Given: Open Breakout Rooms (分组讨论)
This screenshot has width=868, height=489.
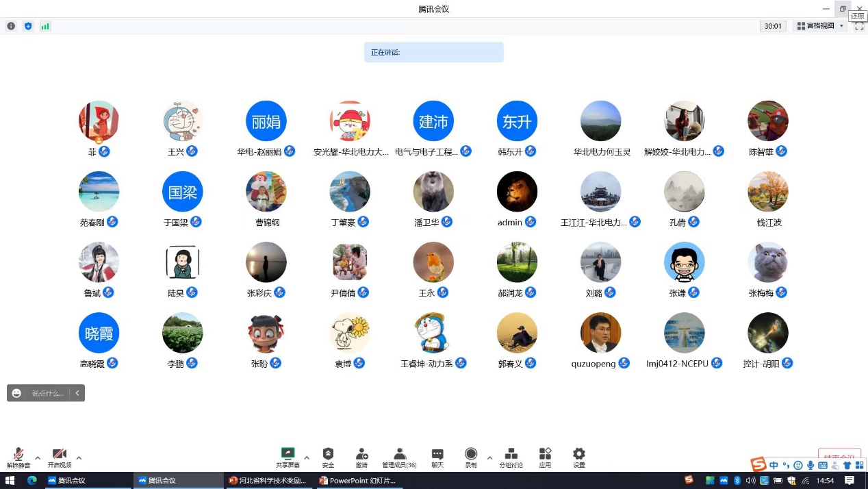Looking at the screenshot, I should tap(511, 456).
